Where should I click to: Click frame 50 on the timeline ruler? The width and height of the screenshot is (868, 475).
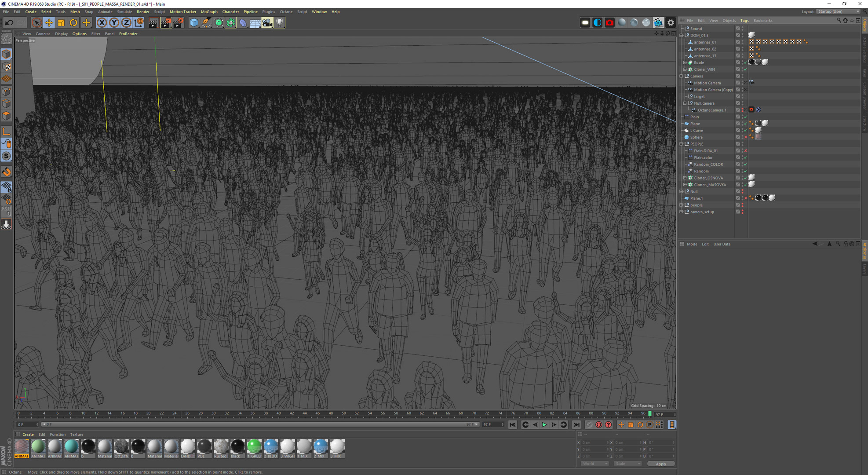pos(343,414)
